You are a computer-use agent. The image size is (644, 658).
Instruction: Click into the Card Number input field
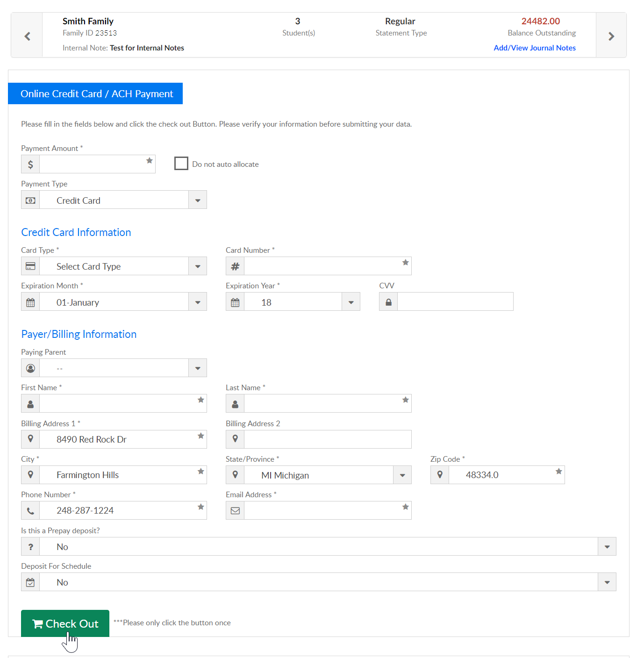[322, 266]
